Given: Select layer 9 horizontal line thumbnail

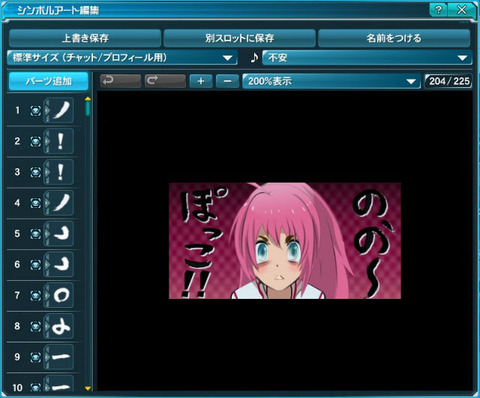Looking at the screenshot, I should (x=61, y=357).
